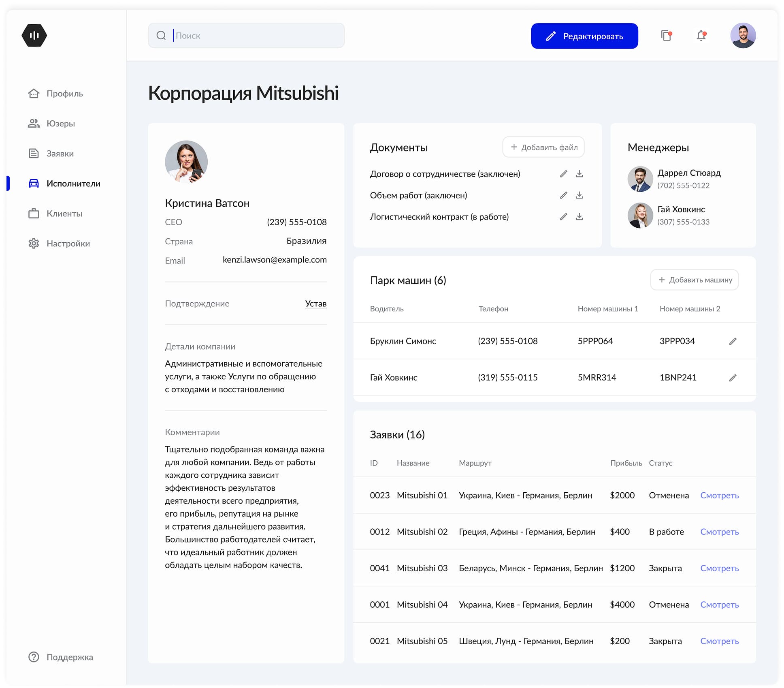Image resolution: width=784 pixels, height=688 pixels.
Task: Click manager Даррел Стюард's photo
Action: pyautogui.click(x=640, y=179)
